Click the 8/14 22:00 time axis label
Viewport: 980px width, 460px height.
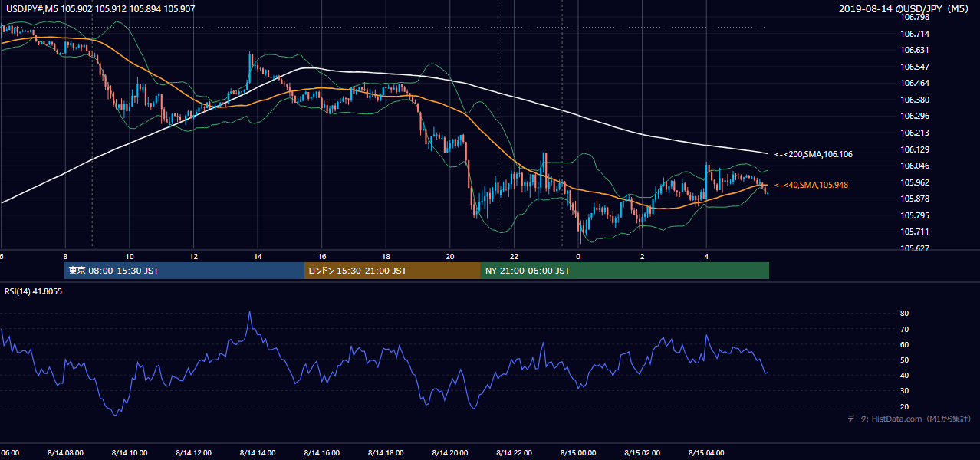click(514, 452)
